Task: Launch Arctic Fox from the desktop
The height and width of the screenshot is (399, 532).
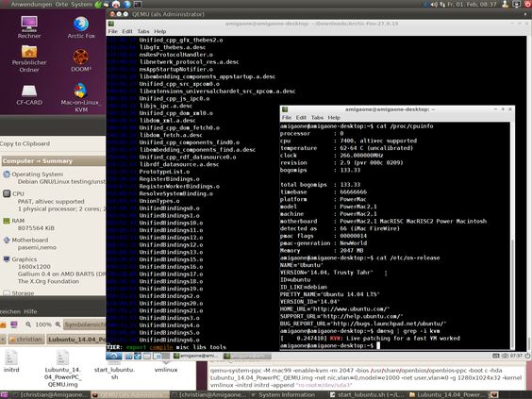Action: (81, 26)
